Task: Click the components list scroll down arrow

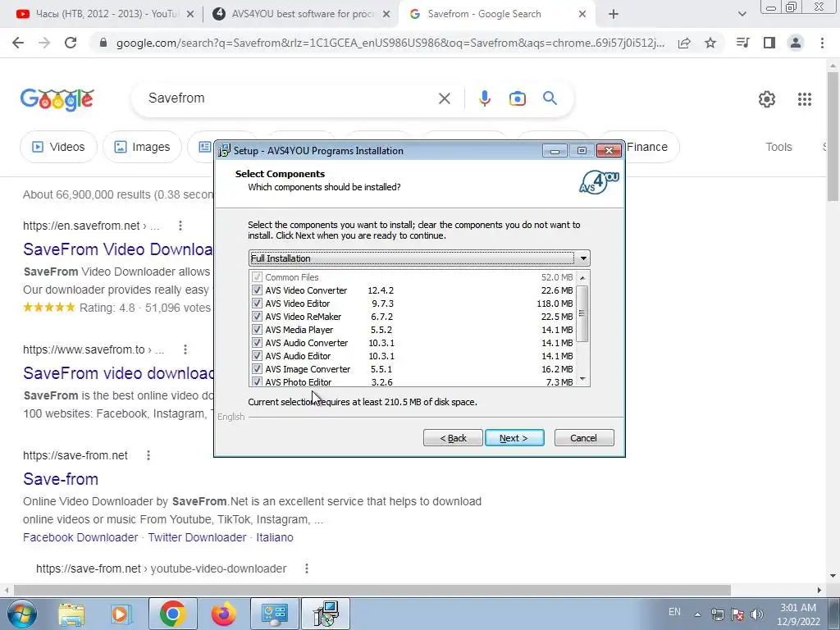Action: click(x=582, y=380)
